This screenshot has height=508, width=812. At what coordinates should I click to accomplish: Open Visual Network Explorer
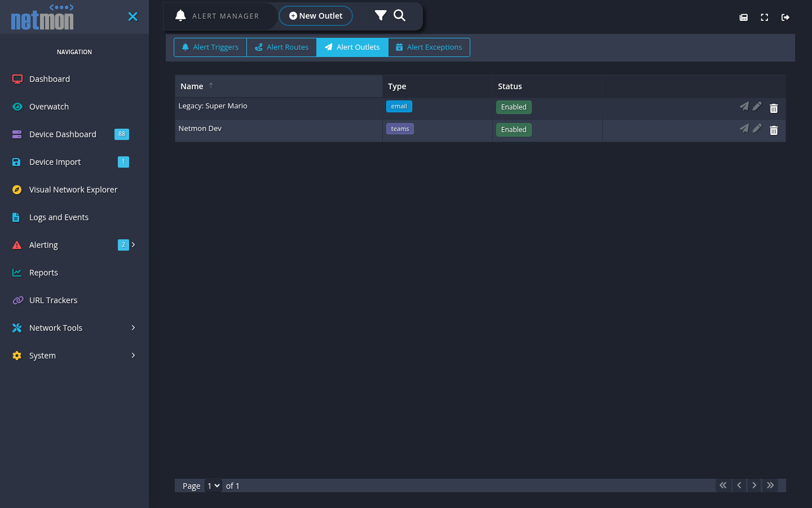point(73,190)
